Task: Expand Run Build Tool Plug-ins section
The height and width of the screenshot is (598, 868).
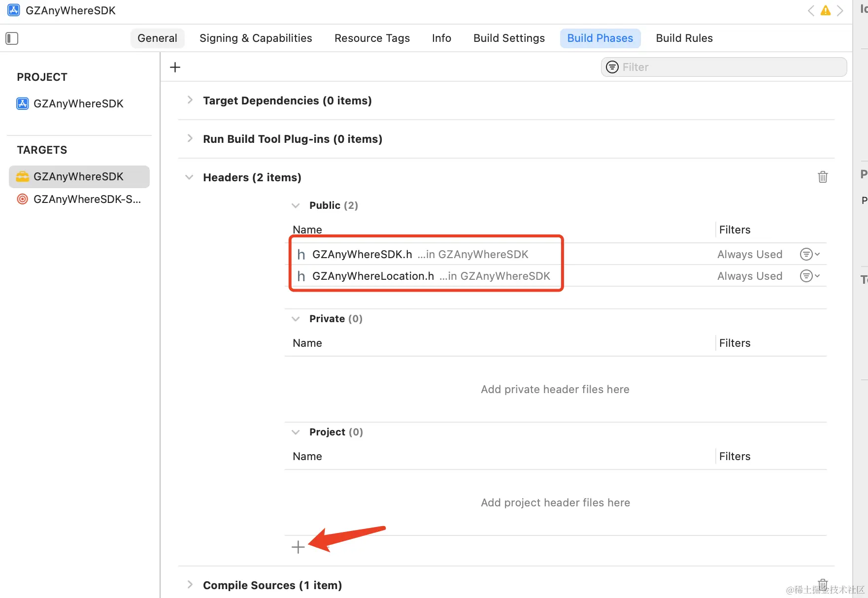Action: click(190, 139)
